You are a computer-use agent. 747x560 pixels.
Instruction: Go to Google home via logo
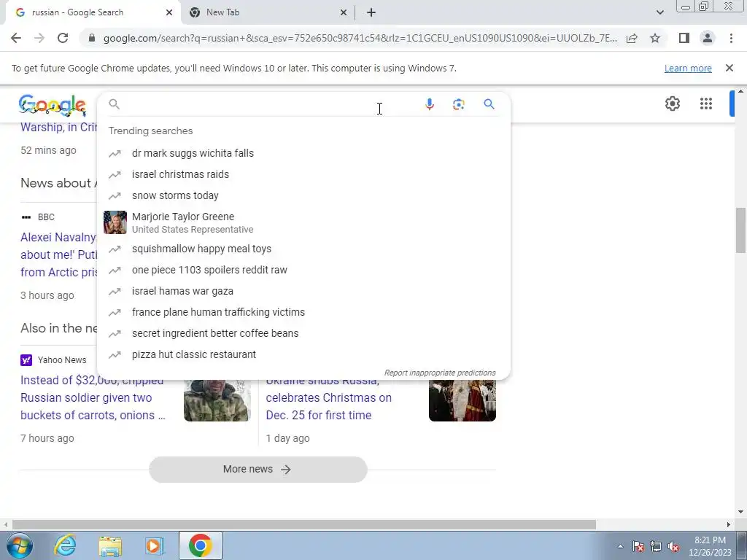pyautogui.click(x=53, y=105)
